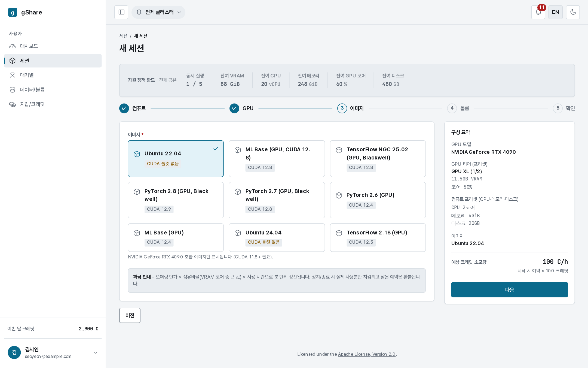Click cube icon of TensorFlow 2.18 card

pos(339,233)
